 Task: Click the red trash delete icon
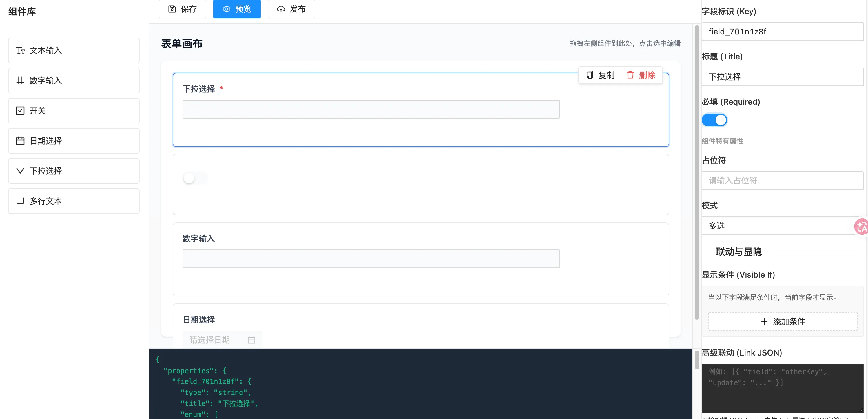click(x=630, y=75)
